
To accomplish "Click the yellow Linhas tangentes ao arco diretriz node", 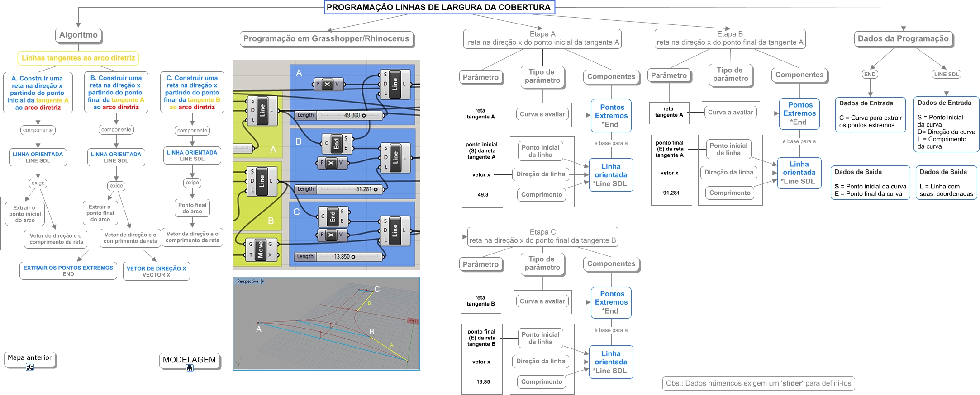I will pyautogui.click(x=78, y=58).
